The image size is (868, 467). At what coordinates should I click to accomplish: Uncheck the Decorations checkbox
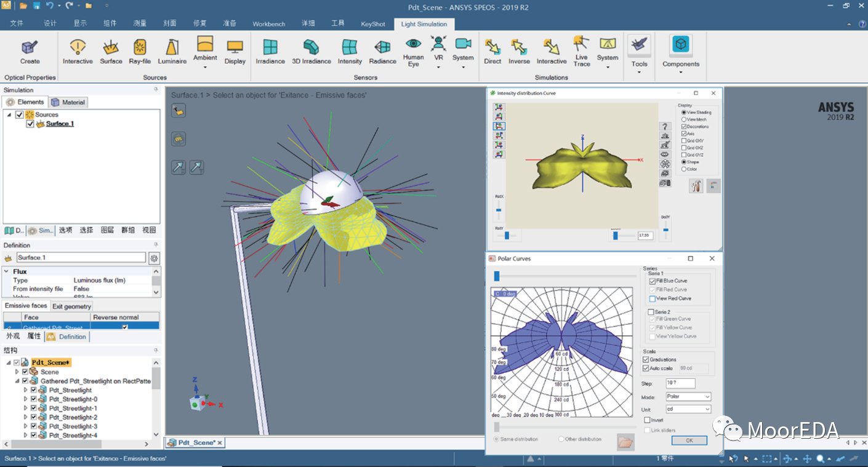pyautogui.click(x=684, y=127)
